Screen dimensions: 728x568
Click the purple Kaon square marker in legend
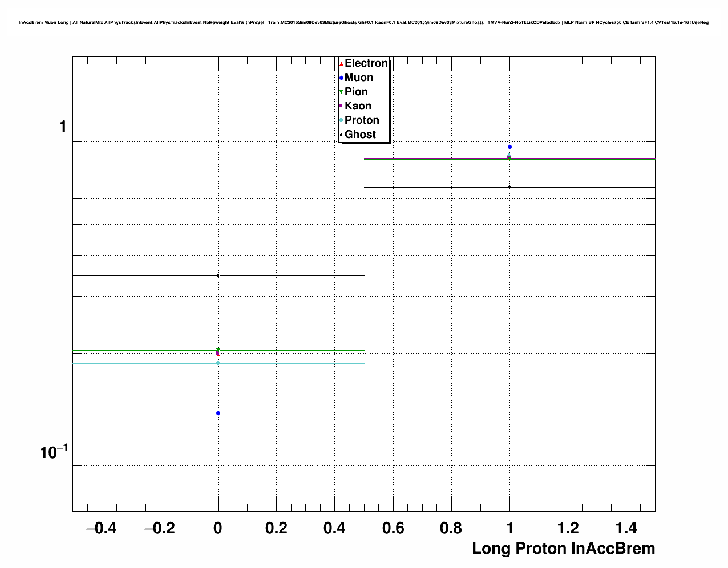coord(341,106)
